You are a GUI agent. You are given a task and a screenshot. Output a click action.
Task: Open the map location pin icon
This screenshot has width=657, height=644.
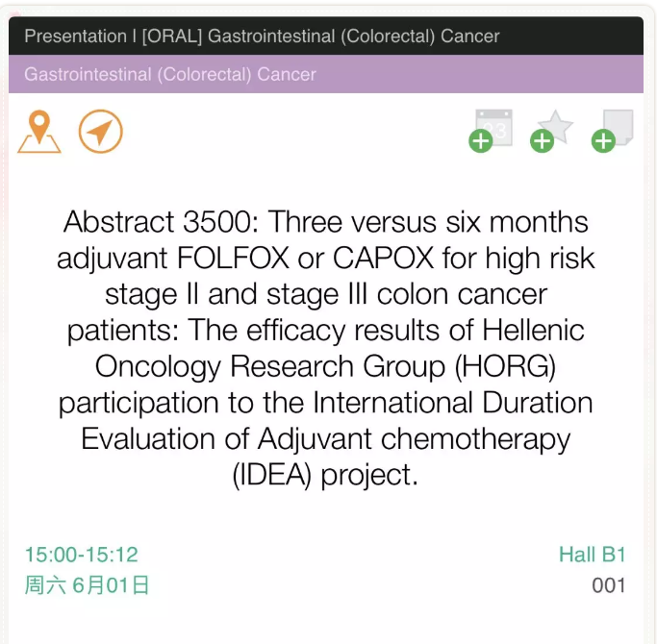pos(39,132)
